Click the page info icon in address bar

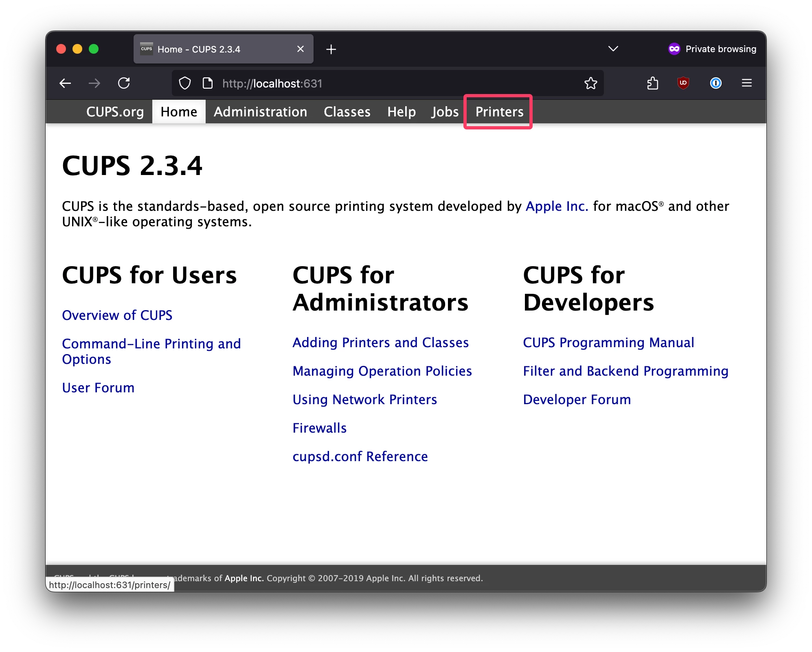tap(208, 83)
